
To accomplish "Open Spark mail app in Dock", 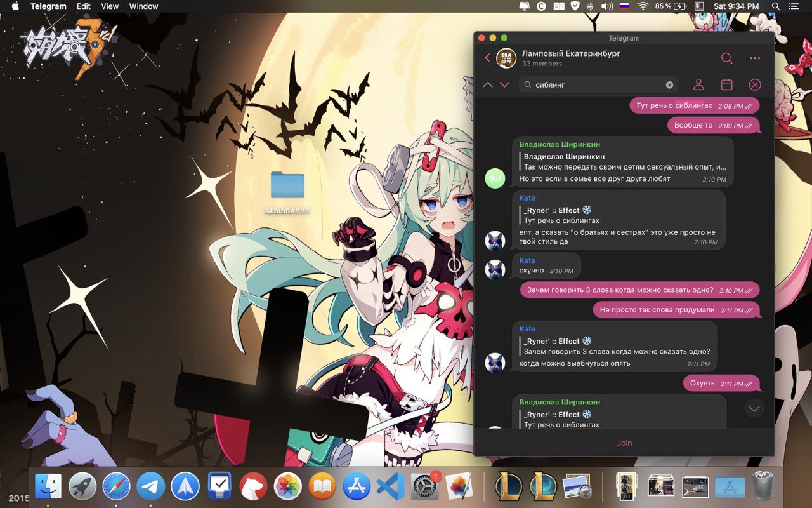I will click(x=185, y=487).
